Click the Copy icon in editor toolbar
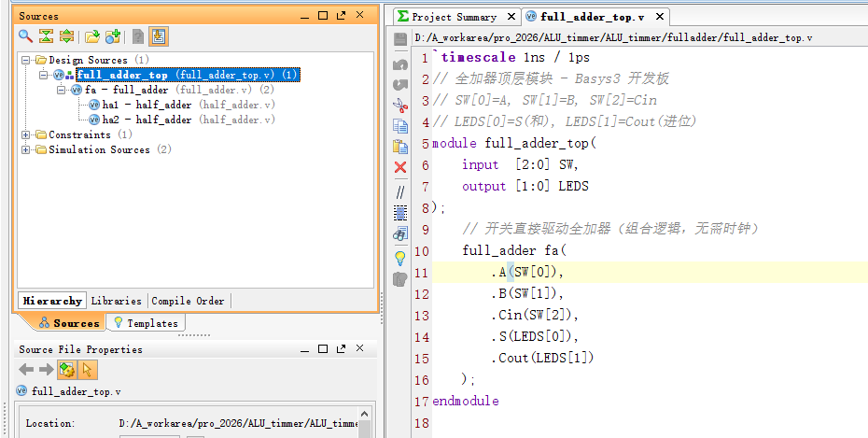Viewport: 868px width, 438px height. pyautogui.click(x=400, y=126)
